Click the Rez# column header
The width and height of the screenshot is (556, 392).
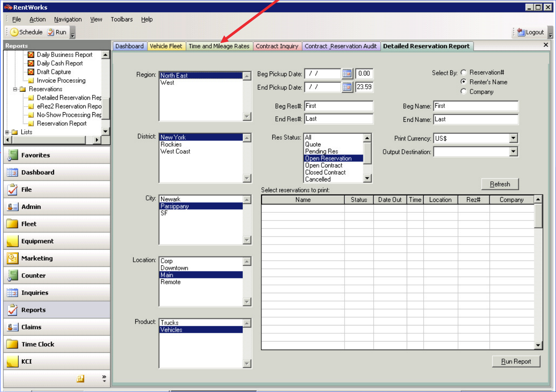[x=474, y=200]
